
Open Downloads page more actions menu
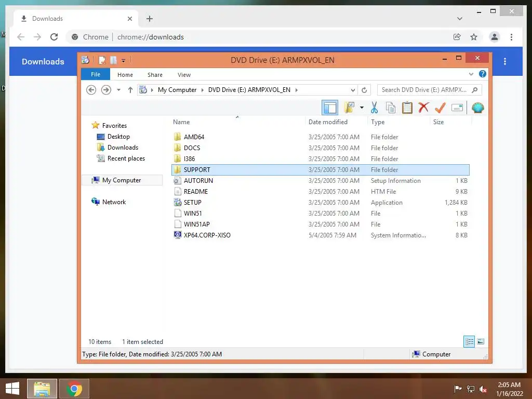click(x=505, y=61)
